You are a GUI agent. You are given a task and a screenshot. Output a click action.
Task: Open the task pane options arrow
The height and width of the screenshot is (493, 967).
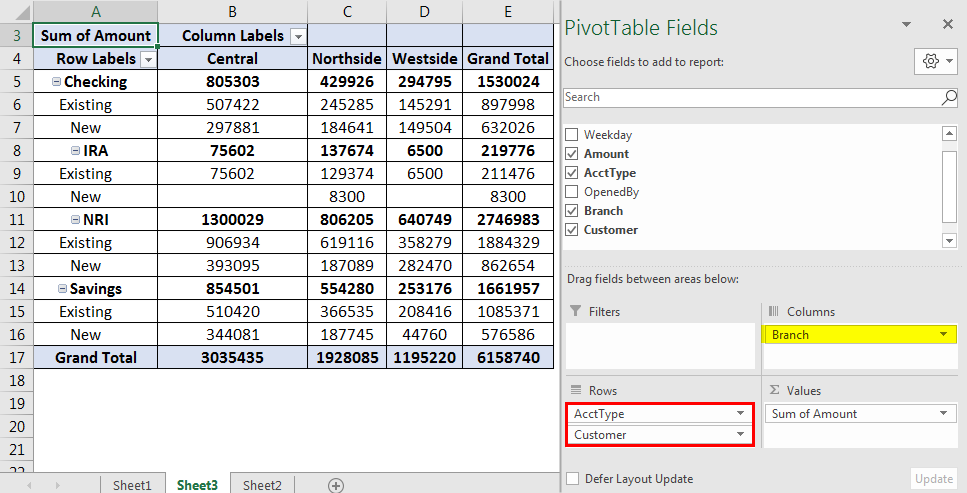coord(906,24)
